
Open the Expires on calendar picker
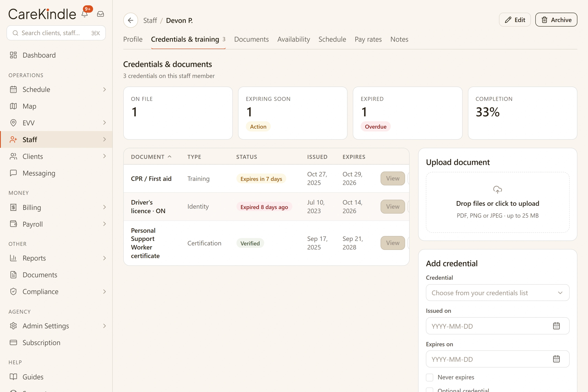tap(556, 359)
